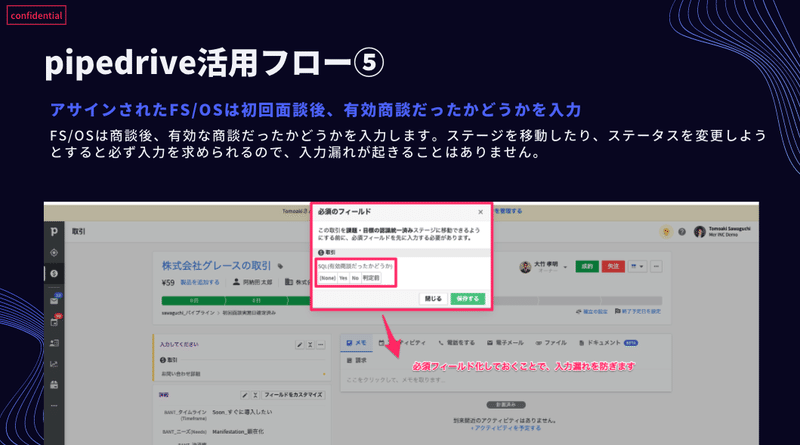The width and height of the screenshot is (800, 445).
Task: Click the 製品を追加する link
Action: (200, 282)
